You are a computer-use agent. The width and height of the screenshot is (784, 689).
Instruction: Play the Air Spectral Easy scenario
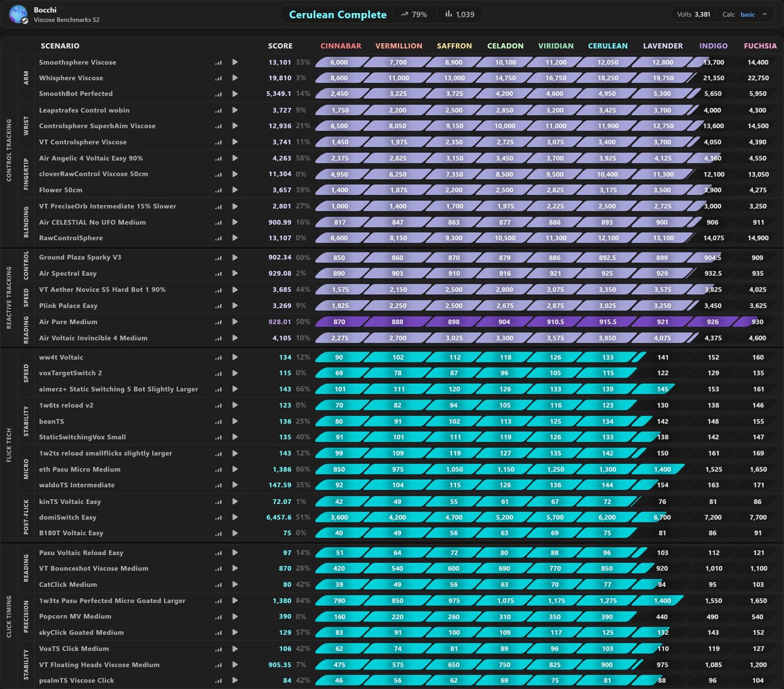[235, 274]
